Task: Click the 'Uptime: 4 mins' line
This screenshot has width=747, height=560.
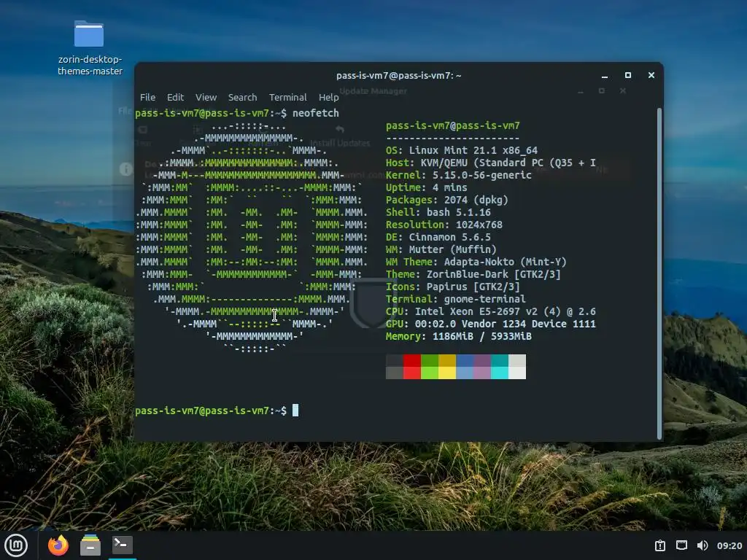Action: point(426,187)
